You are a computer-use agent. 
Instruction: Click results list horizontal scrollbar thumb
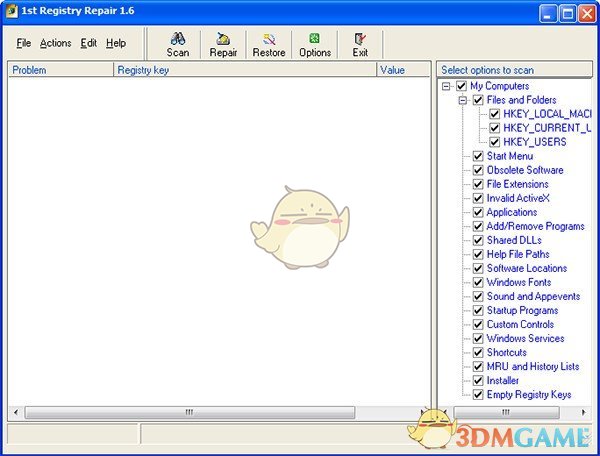[x=190, y=412]
